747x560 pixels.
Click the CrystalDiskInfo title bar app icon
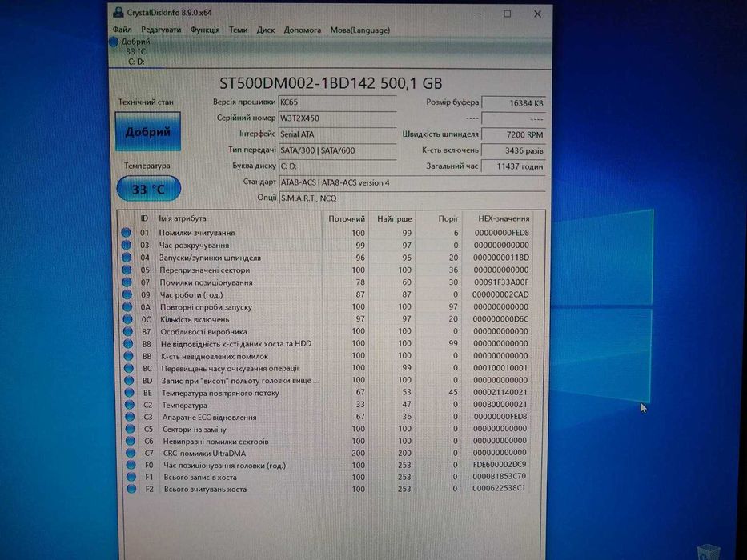[118, 13]
